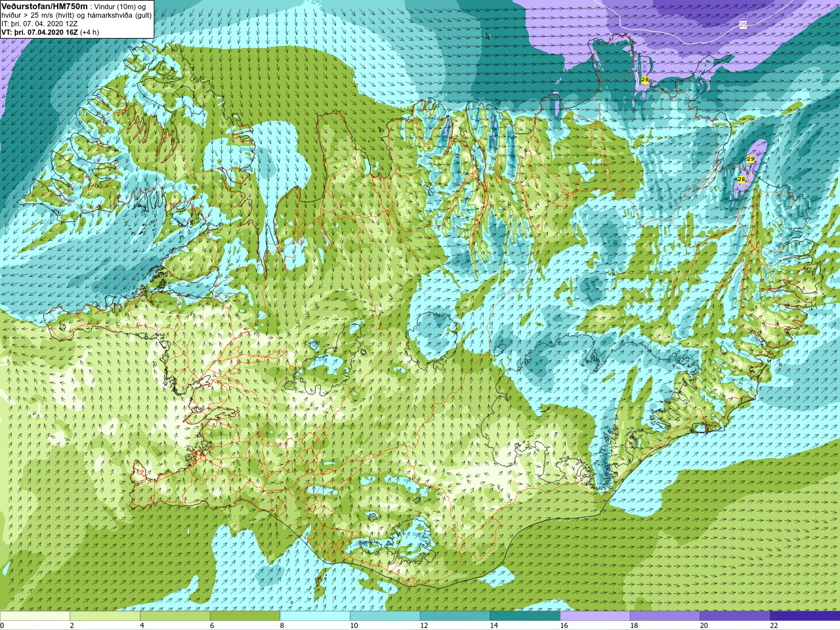The width and height of the screenshot is (840, 630).
Task: Select the 10–12 m/s turquoise legend swatch
Action: click(x=385, y=616)
